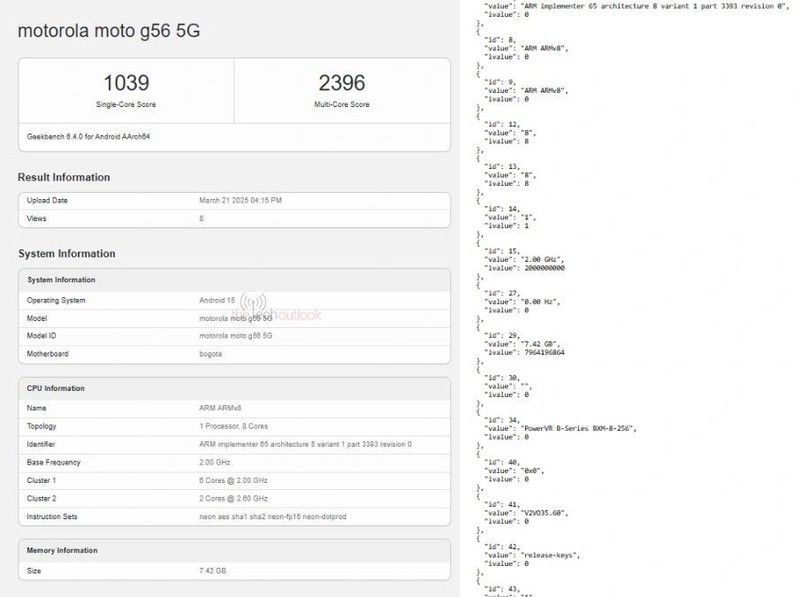The width and height of the screenshot is (800, 597).
Task: Select the JSON value "2.00 GHz" line
Action: click(524, 259)
